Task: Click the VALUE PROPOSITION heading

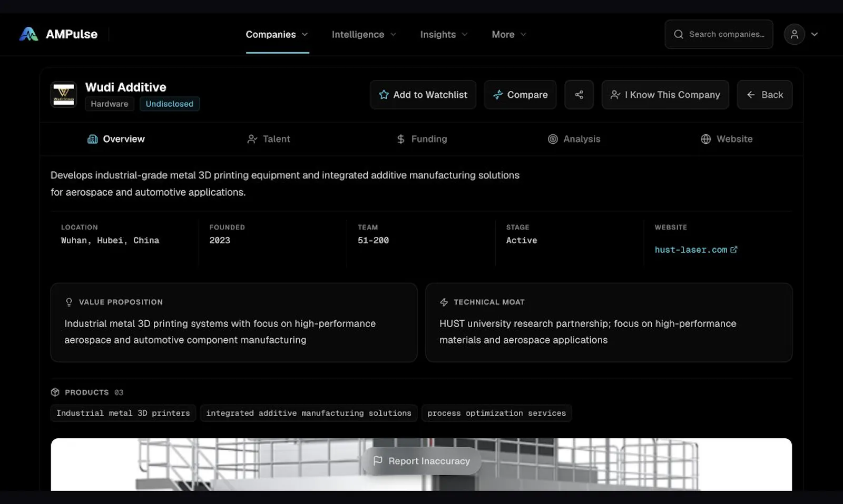Action: 121,302
